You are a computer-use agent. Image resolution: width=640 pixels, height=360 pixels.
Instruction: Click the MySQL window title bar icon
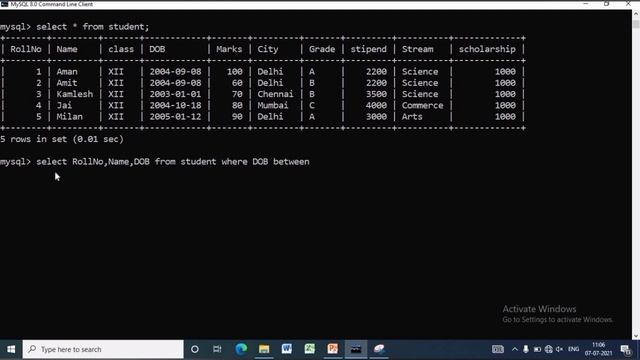(x=4, y=4)
